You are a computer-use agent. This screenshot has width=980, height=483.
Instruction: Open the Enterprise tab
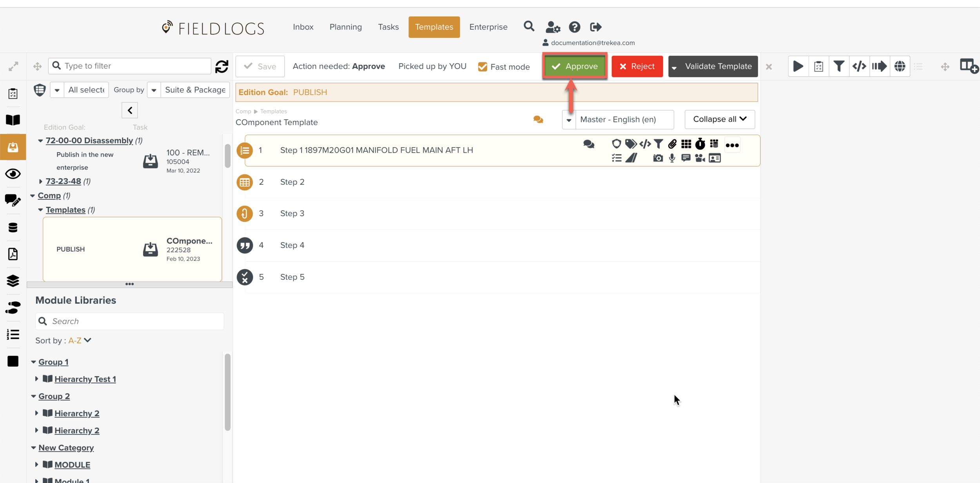(488, 27)
